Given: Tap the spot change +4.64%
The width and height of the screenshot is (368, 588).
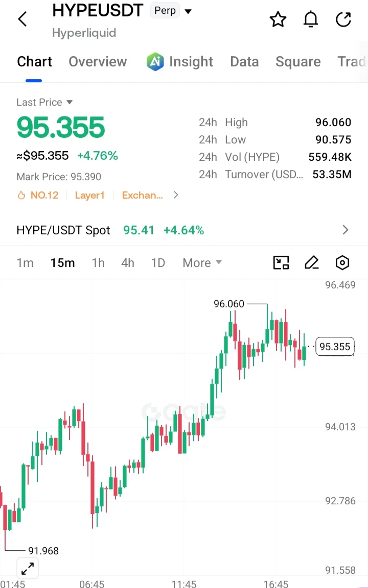Looking at the screenshot, I should 183,230.
